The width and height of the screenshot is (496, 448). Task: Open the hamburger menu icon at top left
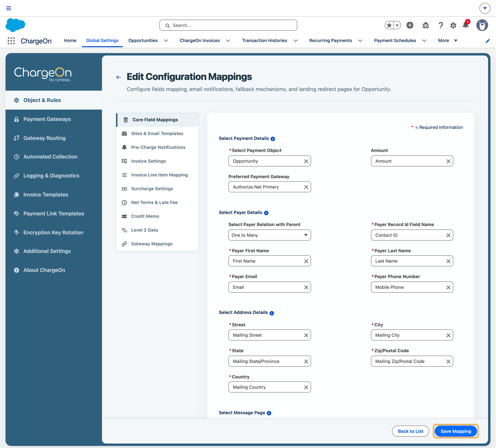point(9,8)
